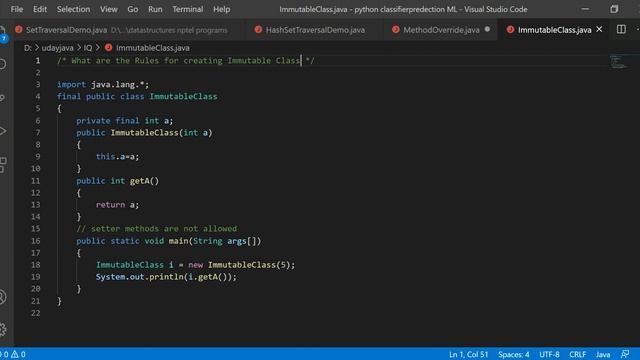
Task: Click line number 22 in gutter
Action: 36,313
